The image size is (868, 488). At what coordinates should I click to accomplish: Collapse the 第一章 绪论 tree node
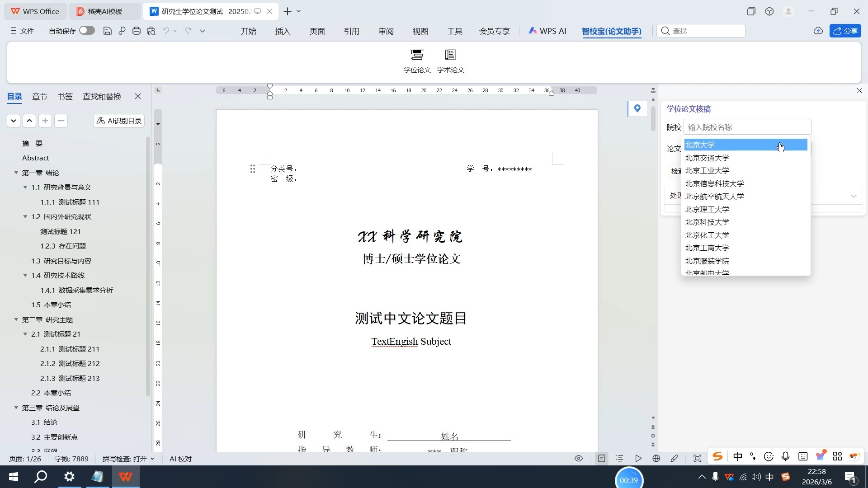tap(16, 173)
